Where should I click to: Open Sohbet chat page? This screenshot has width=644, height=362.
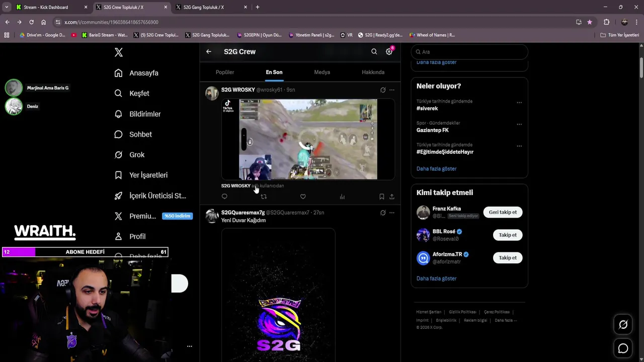[x=133, y=134]
